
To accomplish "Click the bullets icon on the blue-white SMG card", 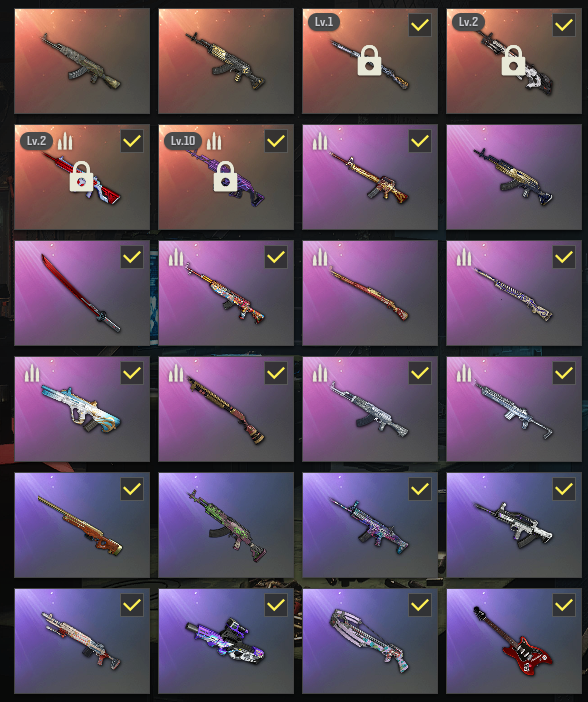I will pyautogui.click(x=32, y=372).
